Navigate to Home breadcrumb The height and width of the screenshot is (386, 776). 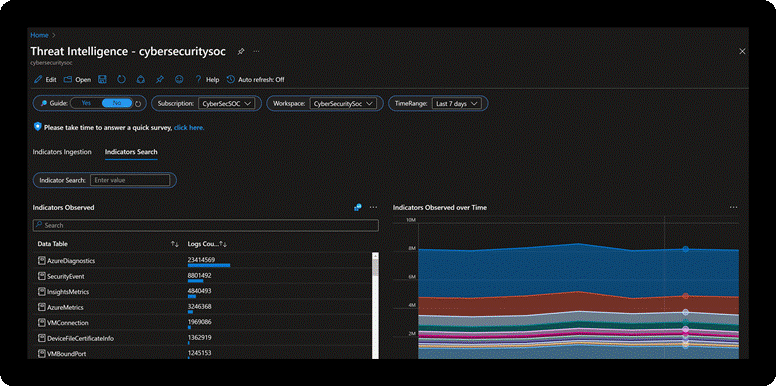40,35
